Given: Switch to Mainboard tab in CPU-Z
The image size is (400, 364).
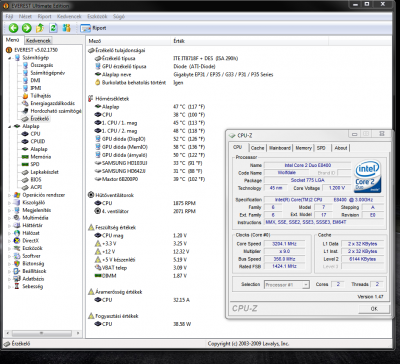Looking at the screenshot, I should 280,148.
